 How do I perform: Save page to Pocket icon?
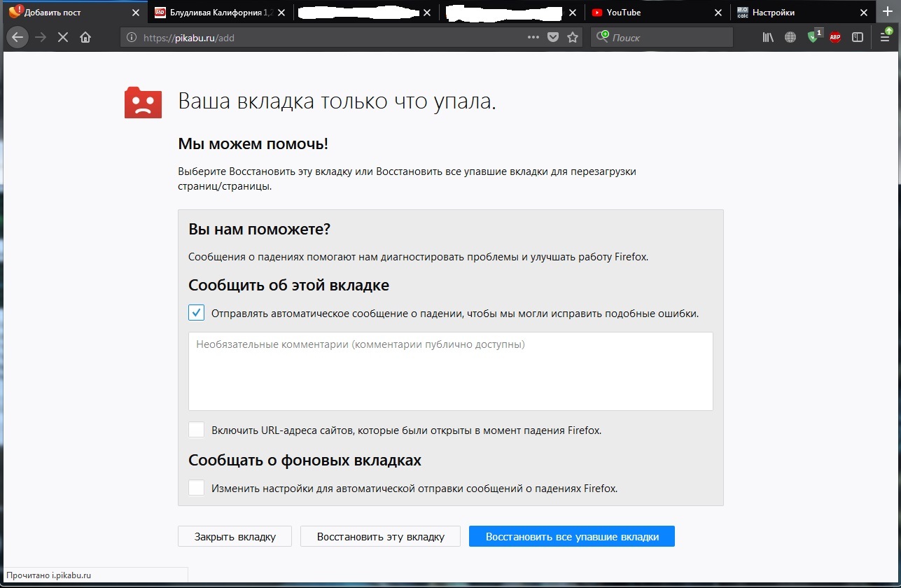(x=553, y=38)
